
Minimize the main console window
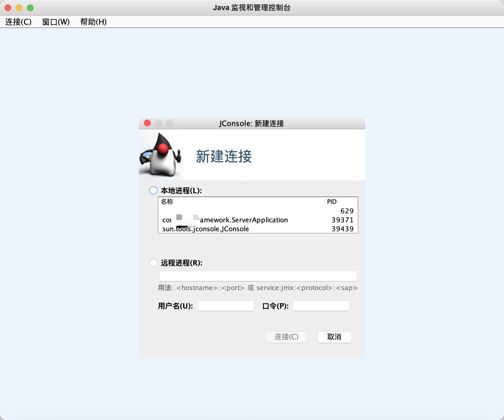[x=19, y=8]
